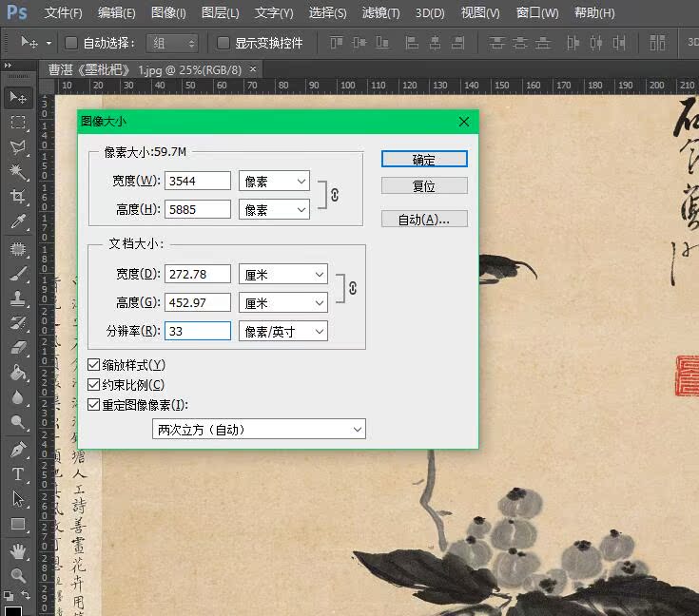Image resolution: width=699 pixels, height=616 pixels.
Task: Open document width unit 厘米 dropdown
Action: click(x=283, y=274)
